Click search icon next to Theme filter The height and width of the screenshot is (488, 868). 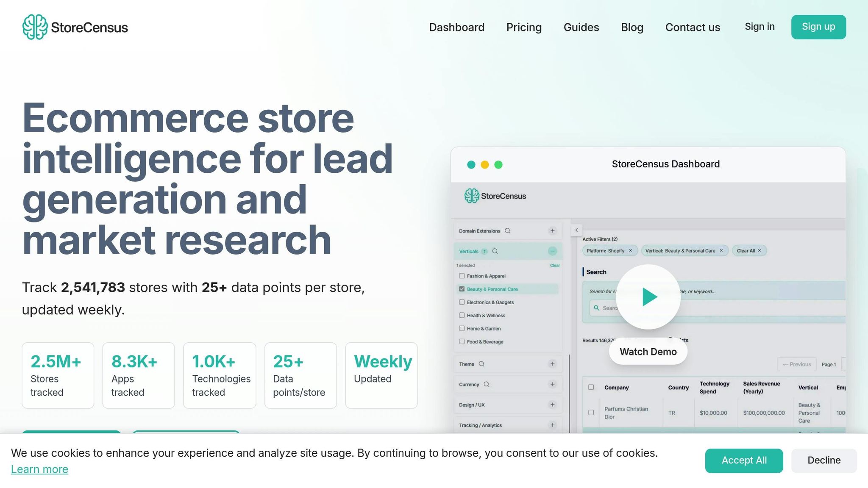pyautogui.click(x=481, y=364)
